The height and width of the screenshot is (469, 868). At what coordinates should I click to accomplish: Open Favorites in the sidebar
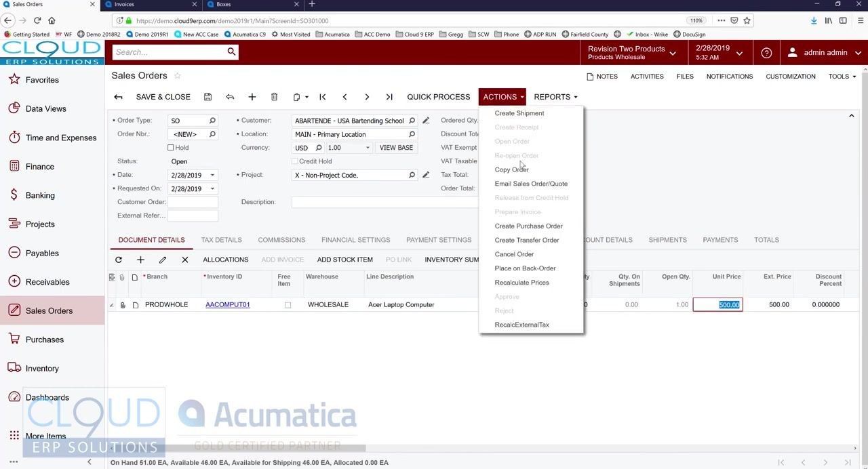42,80
